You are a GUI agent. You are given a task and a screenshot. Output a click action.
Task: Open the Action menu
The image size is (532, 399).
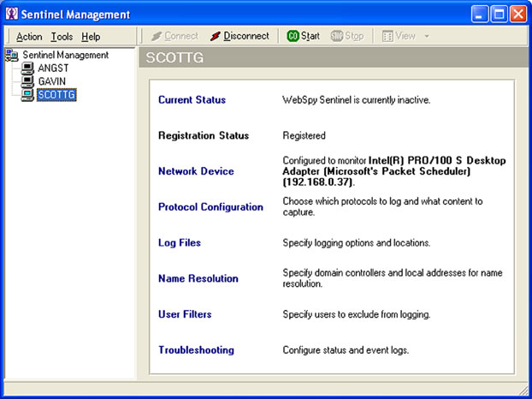(29, 36)
